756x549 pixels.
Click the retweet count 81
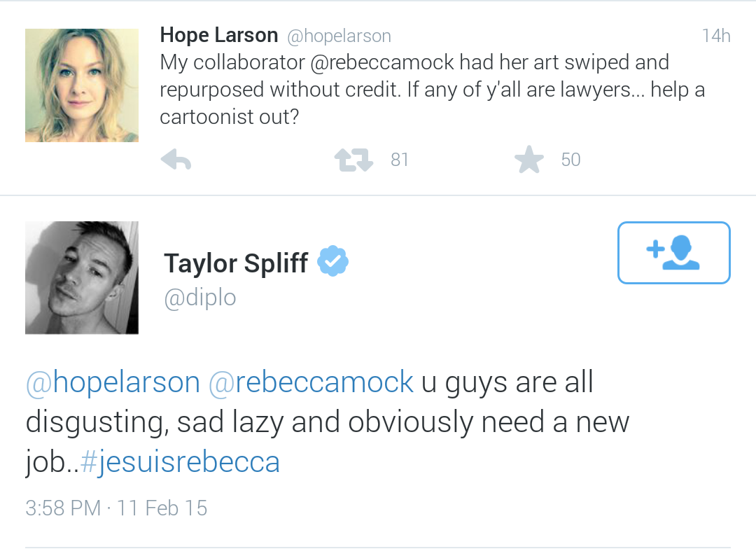400,160
